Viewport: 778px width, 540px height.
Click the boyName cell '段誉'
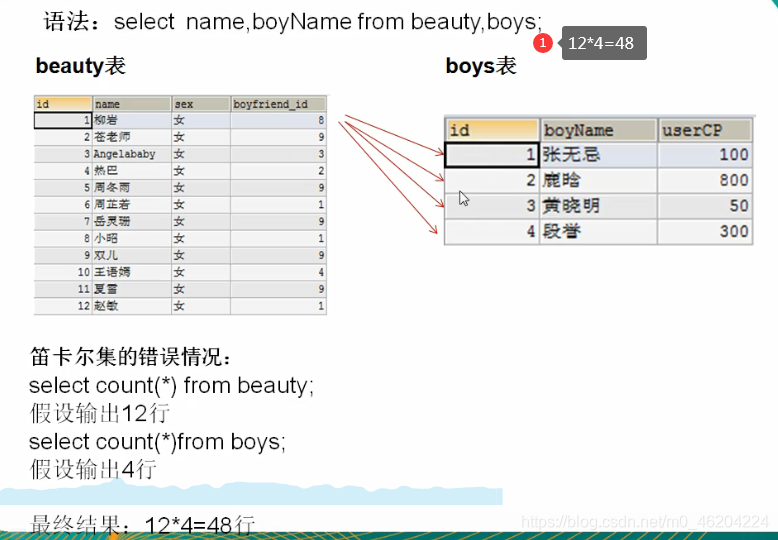(x=598, y=231)
